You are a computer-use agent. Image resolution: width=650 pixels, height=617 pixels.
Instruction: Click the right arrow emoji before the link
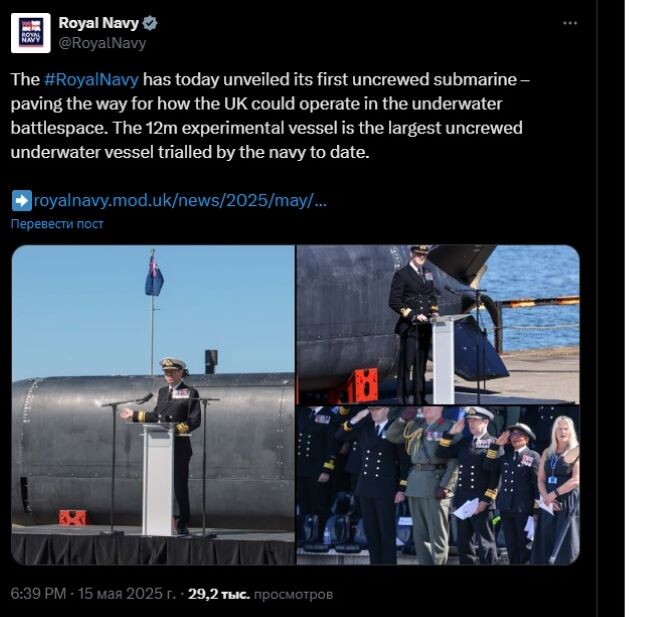[x=22, y=201]
